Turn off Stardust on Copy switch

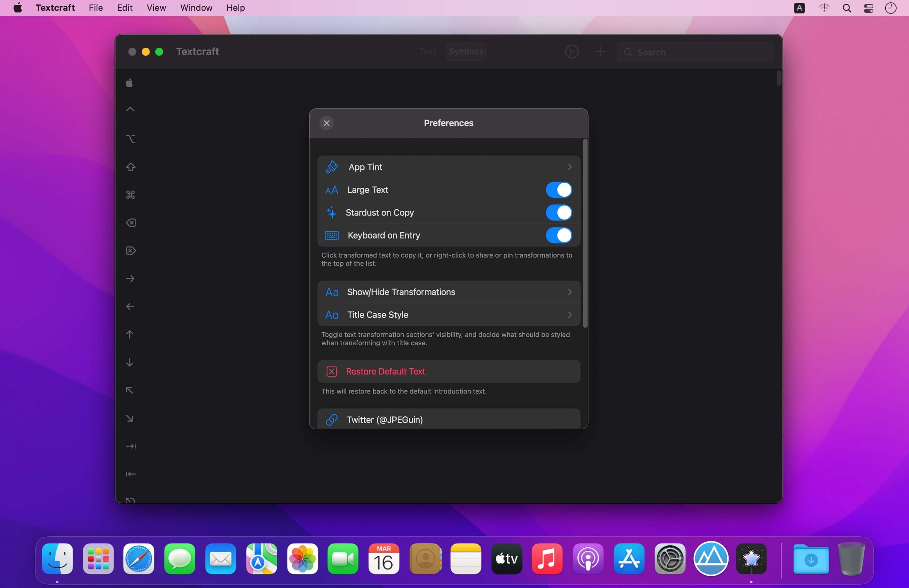(559, 212)
